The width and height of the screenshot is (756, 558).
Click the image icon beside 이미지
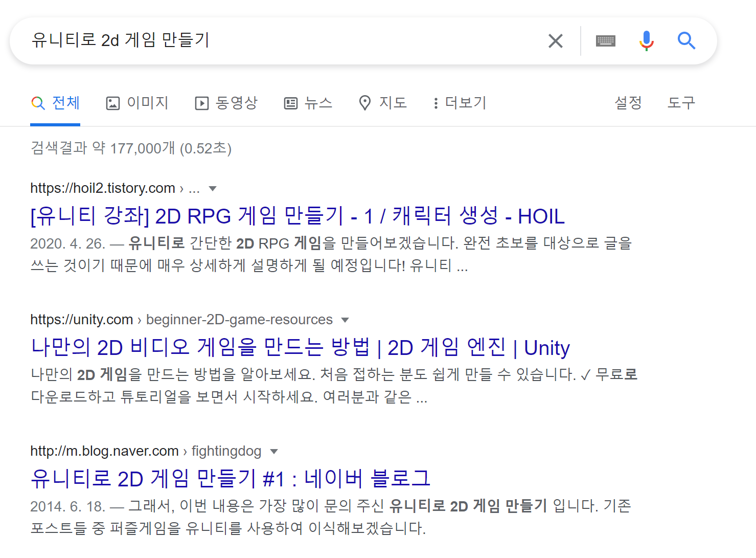113,103
